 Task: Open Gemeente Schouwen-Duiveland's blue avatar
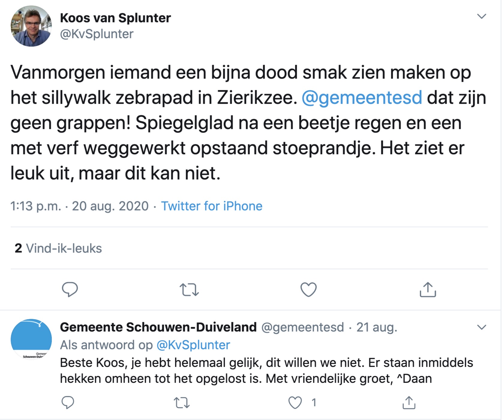pyautogui.click(x=31, y=339)
